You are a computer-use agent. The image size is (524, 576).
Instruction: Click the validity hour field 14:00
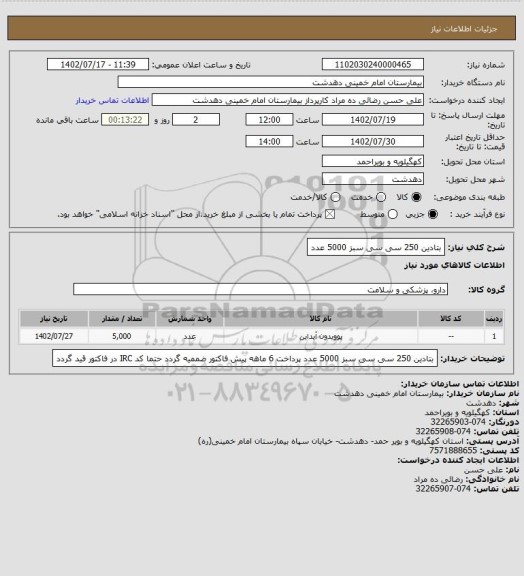tap(269, 141)
